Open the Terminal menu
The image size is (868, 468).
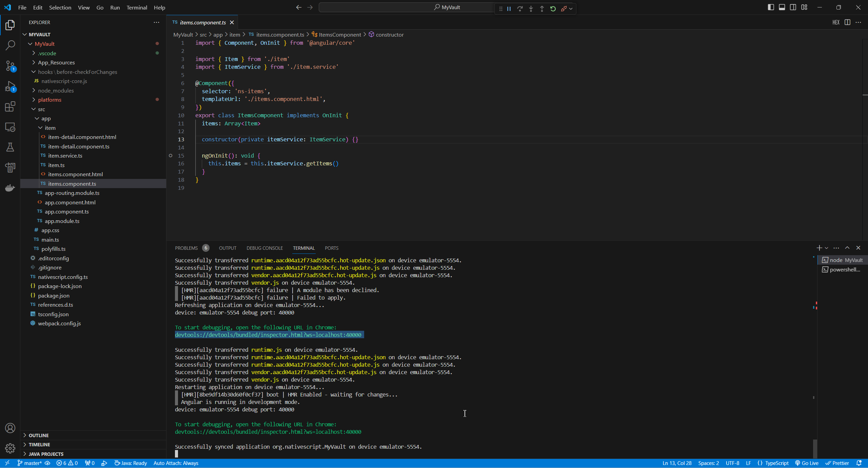coord(137,7)
